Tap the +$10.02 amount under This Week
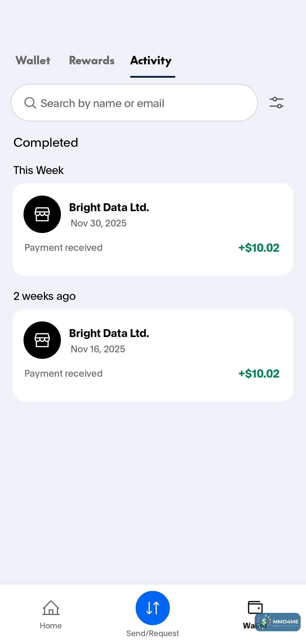This screenshot has width=306, height=644. pos(259,248)
